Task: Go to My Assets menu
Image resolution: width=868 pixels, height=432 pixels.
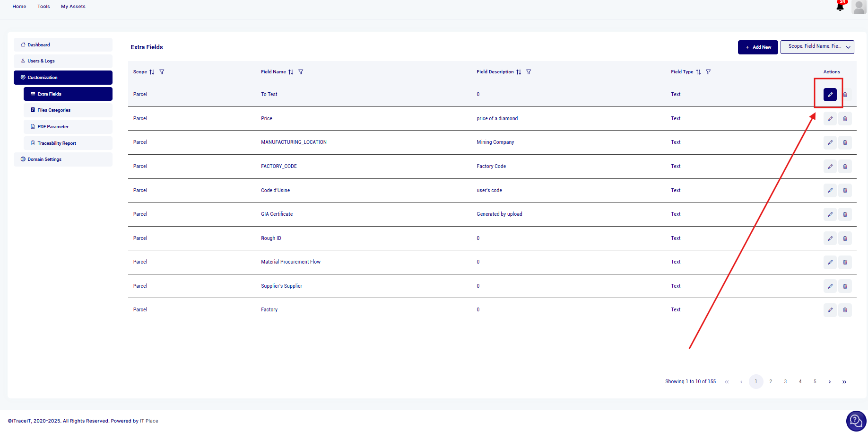Action: click(73, 7)
